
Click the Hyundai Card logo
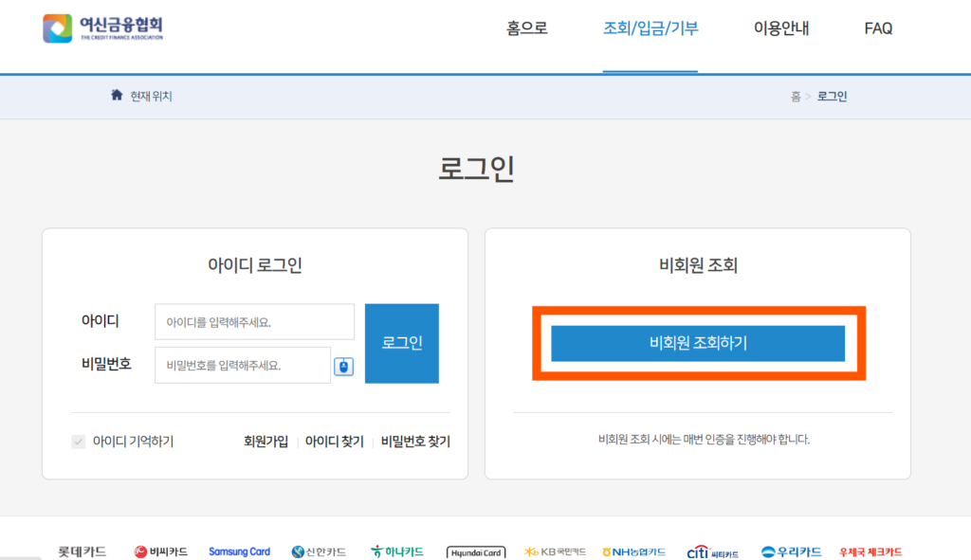point(476,551)
